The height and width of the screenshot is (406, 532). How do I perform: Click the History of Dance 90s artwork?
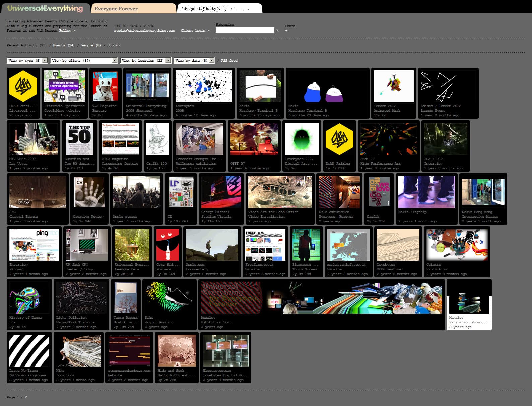click(x=29, y=298)
